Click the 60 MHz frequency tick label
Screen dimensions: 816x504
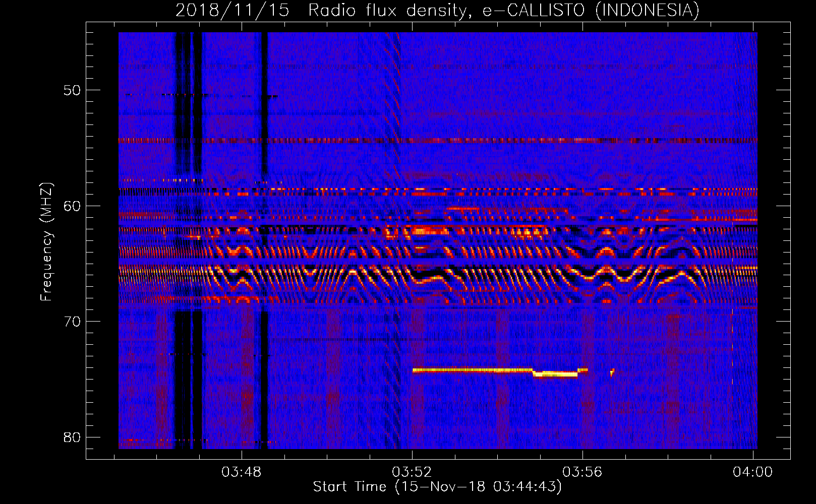click(72, 206)
